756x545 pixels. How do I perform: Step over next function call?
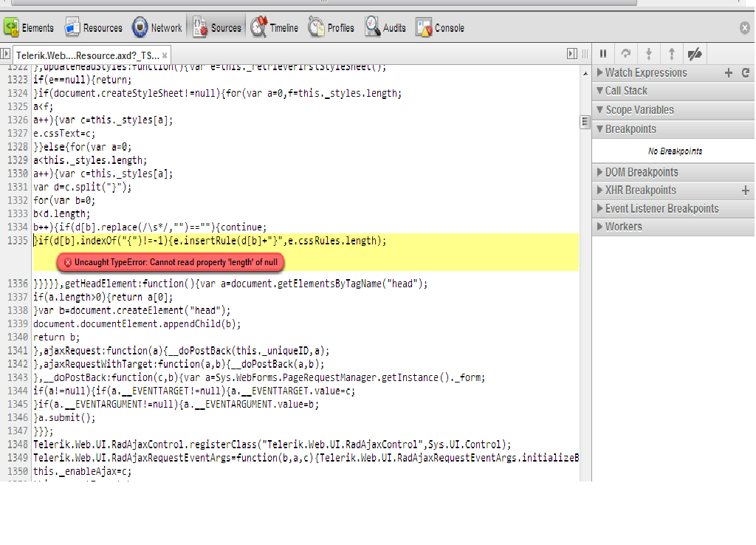pos(626,53)
